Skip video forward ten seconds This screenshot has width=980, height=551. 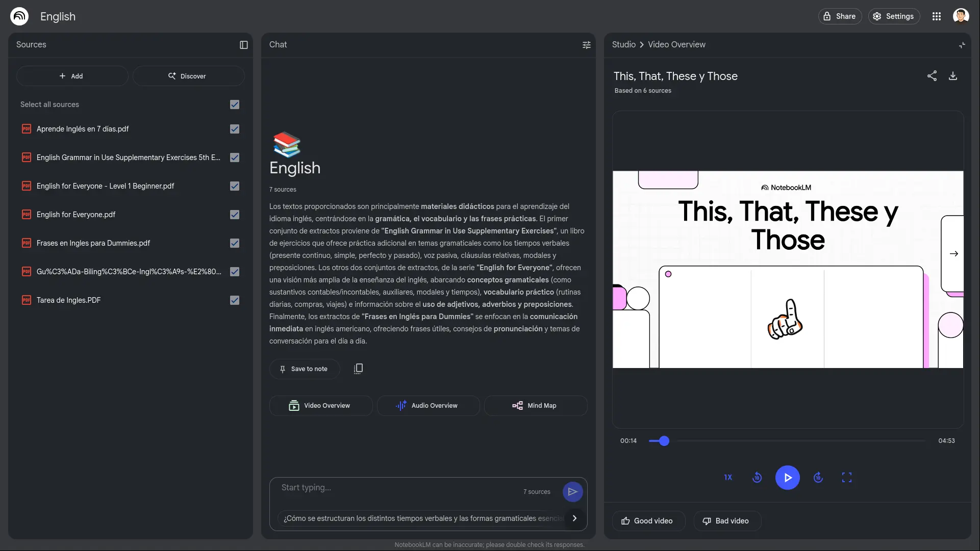818,478
